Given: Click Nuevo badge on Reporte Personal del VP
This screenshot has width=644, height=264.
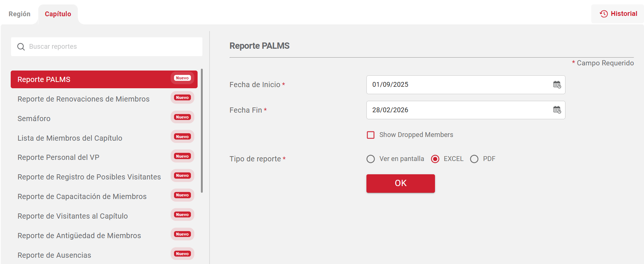Looking at the screenshot, I should click(x=182, y=156).
